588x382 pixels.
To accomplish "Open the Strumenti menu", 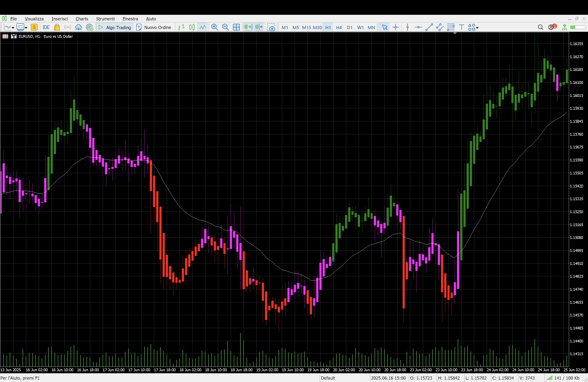I will (105, 19).
